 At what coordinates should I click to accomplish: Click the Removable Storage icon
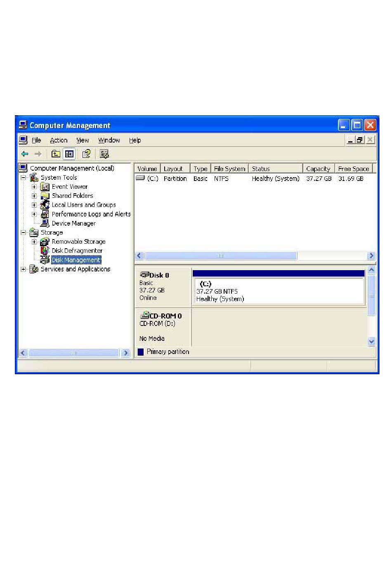coord(45,242)
